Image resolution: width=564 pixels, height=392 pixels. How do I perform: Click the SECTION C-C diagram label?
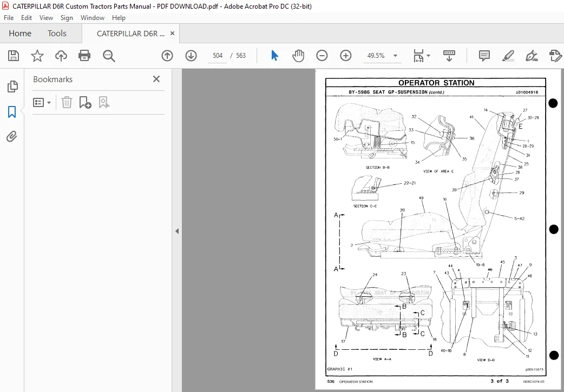(x=365, y=206)
